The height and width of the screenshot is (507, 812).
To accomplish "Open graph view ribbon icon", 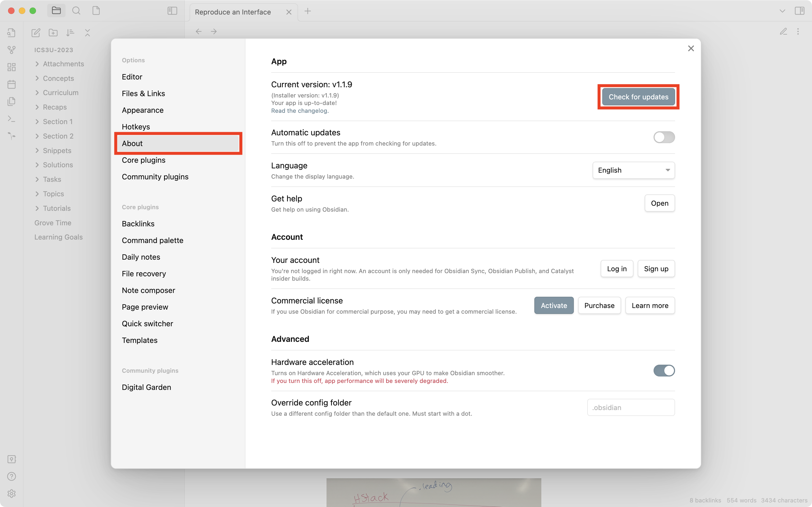I will tap(11, 50).
